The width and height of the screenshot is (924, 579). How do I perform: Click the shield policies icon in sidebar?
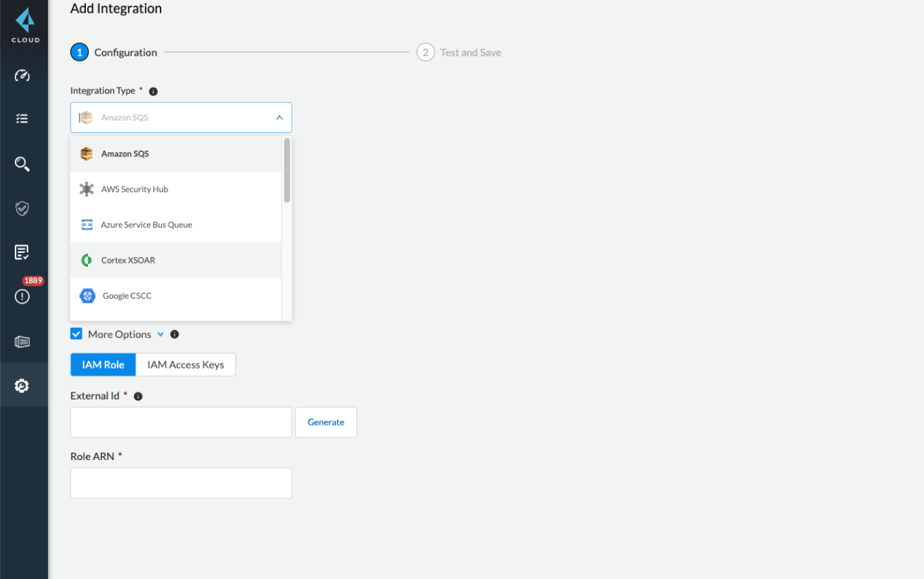pos(22,208)
